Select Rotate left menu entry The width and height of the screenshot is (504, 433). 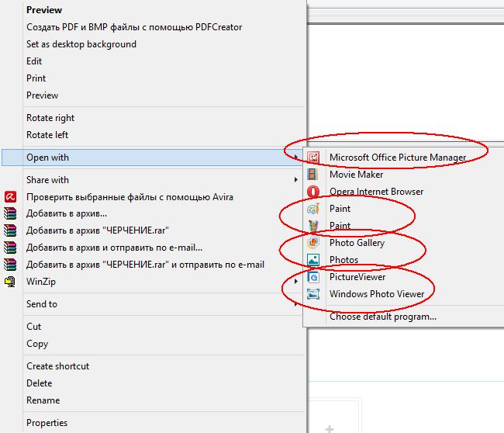coord(47,135)
